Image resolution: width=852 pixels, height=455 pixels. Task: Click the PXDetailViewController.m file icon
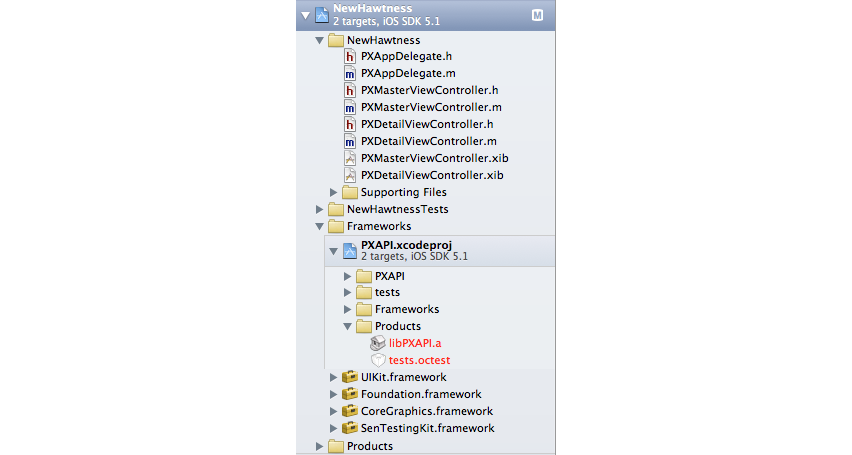350,141
